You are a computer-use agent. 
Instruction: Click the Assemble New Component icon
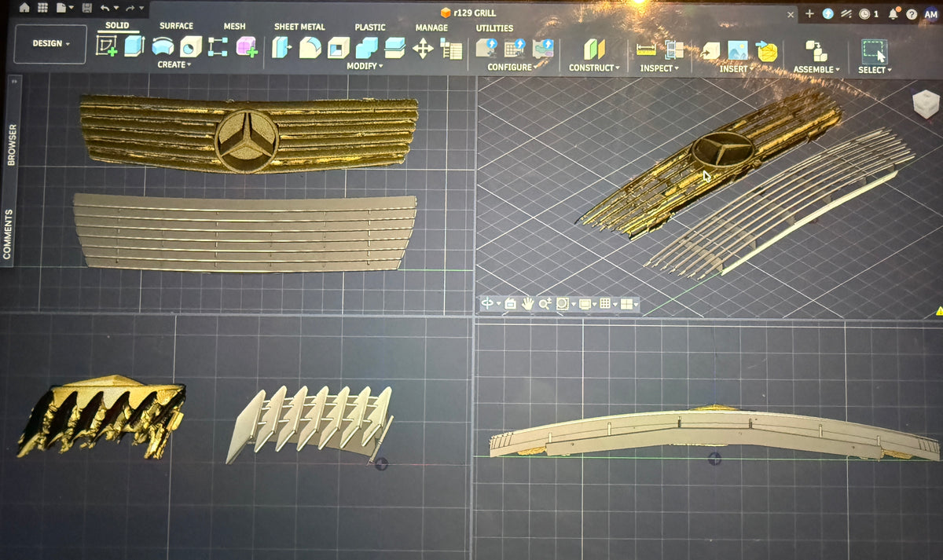[816, 51]
